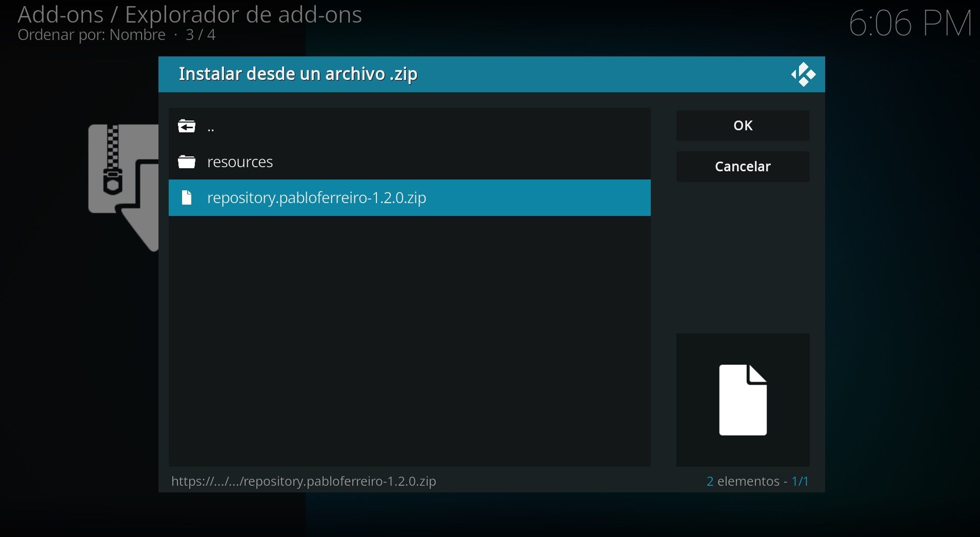Viewport: 980px width, 537px height.
Task: Click the resources folder icon
Action: tap(187, 162)
